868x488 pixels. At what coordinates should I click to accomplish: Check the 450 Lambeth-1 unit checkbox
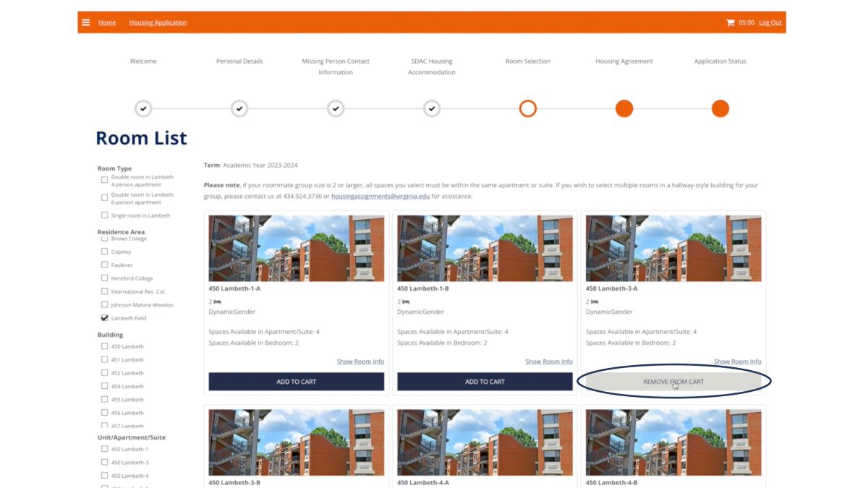(105, 449)
